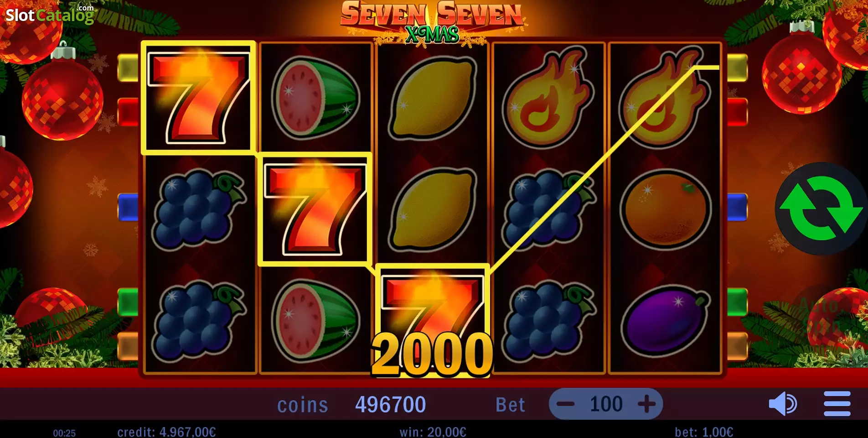
Task: Select the red payline marker on left
Action: click(x=128, y=112)
